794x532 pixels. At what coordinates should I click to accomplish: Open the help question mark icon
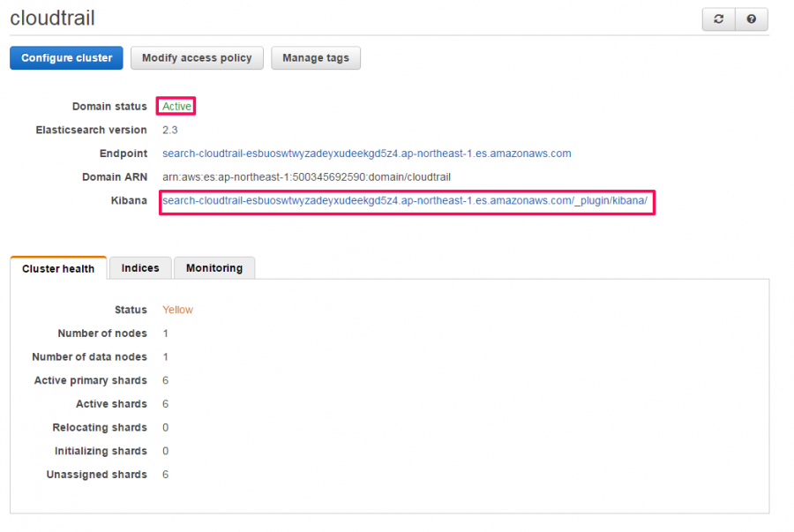tap(752, 19)
